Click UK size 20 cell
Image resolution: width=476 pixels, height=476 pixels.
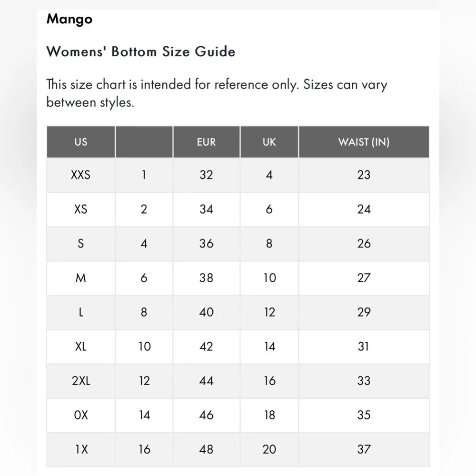pyautogui.click(x=269, y=449)
